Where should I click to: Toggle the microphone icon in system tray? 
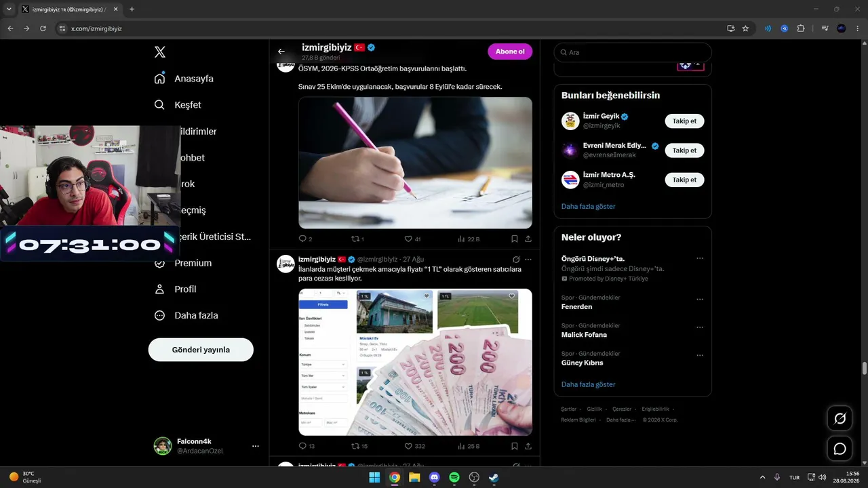click(x=777, y=477)
